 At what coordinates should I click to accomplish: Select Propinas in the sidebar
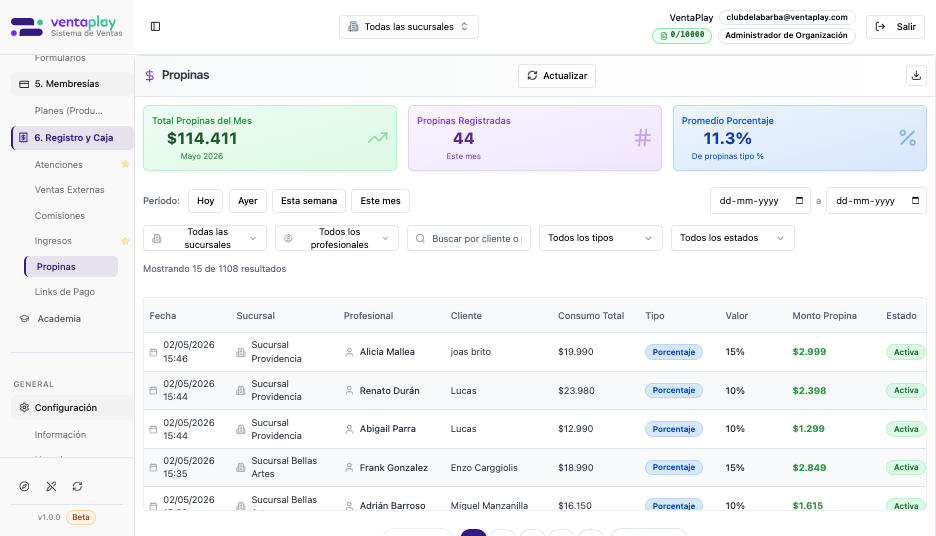pyautogui.click(x=71, y=266)
